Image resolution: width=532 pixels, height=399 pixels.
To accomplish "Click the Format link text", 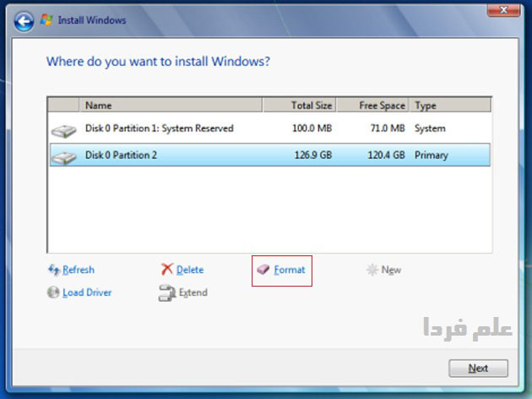I will (x=290, y=271).
